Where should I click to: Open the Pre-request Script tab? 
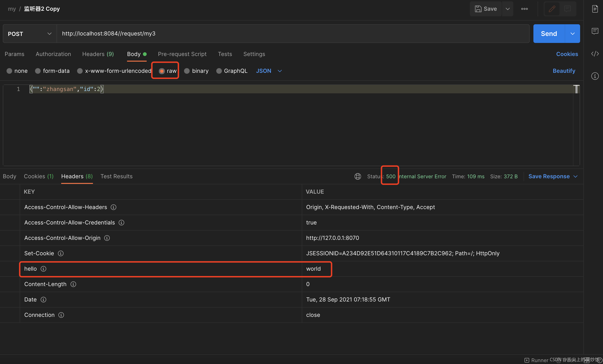(182, 54)
